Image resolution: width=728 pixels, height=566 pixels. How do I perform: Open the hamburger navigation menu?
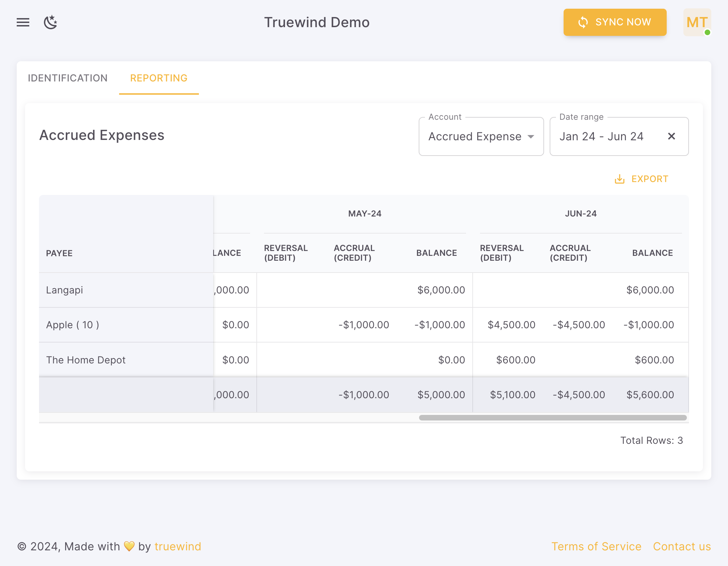[x=23, y=22]
